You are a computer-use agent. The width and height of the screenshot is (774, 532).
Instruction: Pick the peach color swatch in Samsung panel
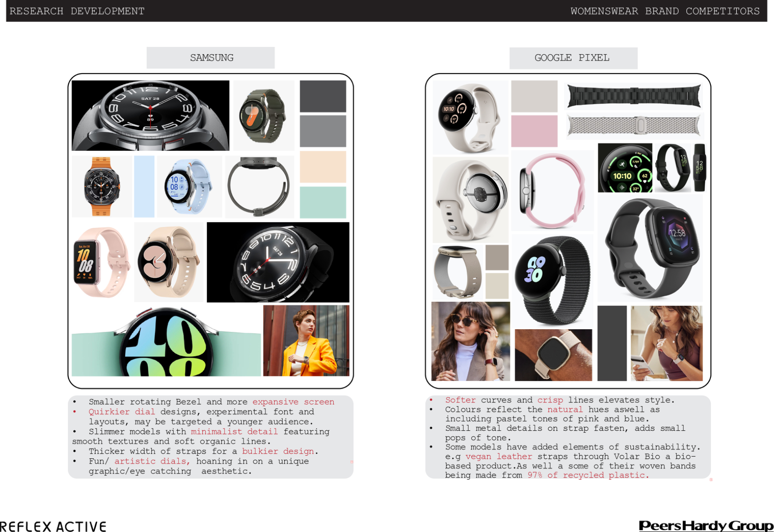323,167
